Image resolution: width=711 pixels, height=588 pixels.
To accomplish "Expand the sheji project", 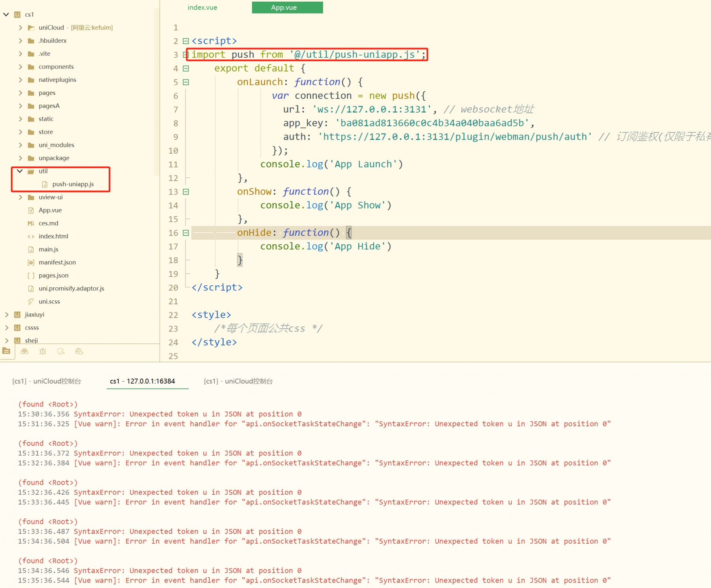I will (x=6, y=341).
